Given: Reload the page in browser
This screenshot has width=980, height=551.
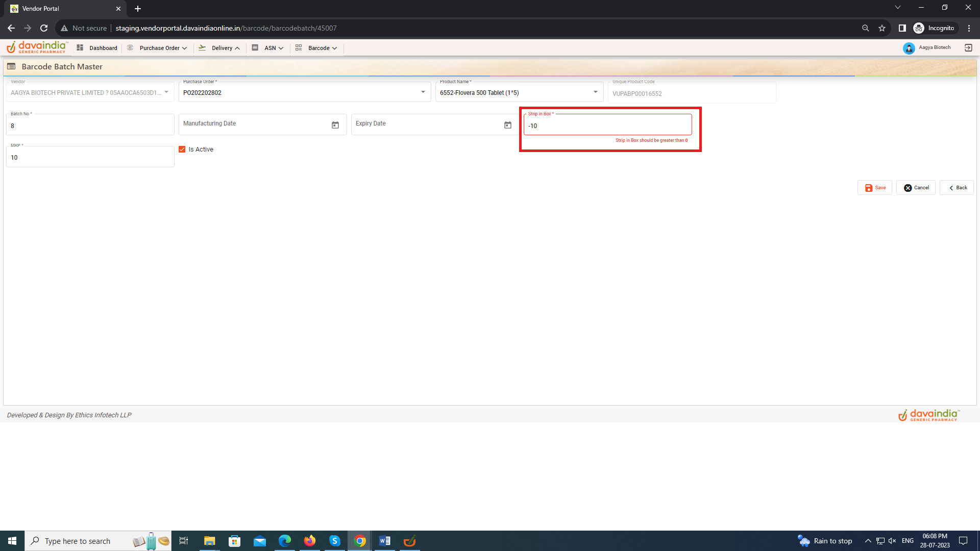Looking at the screenshot, I should pos(44,28).
